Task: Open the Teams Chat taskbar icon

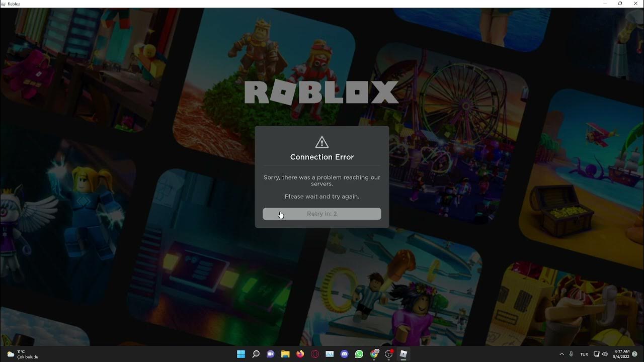Action: 270,354
